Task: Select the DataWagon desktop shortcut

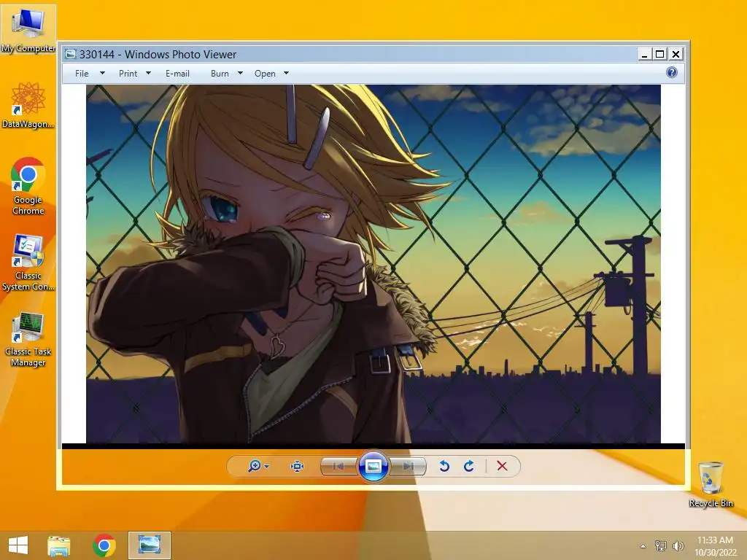Action: coord(28,105)
